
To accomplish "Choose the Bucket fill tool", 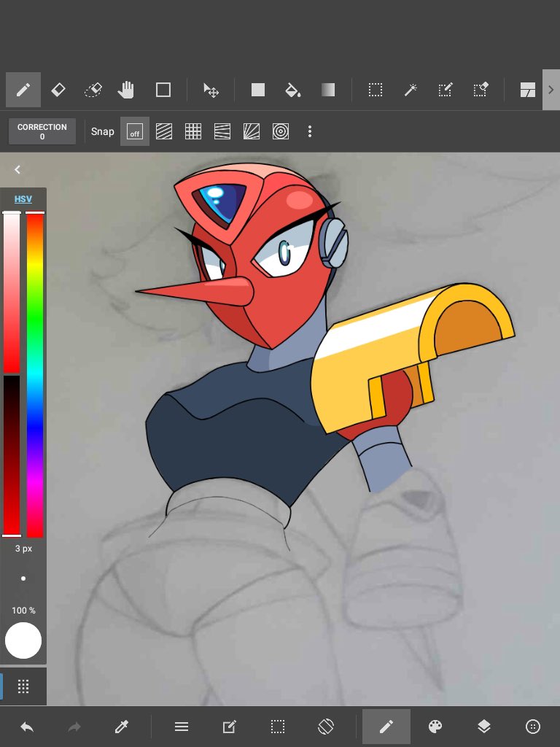I will pos(292,90).
